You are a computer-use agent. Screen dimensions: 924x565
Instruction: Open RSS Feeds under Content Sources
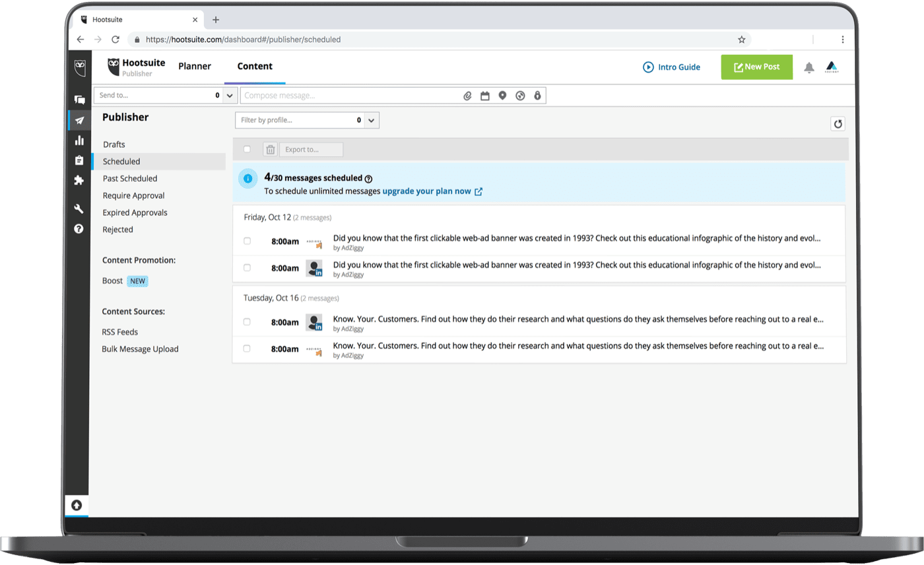119,332
